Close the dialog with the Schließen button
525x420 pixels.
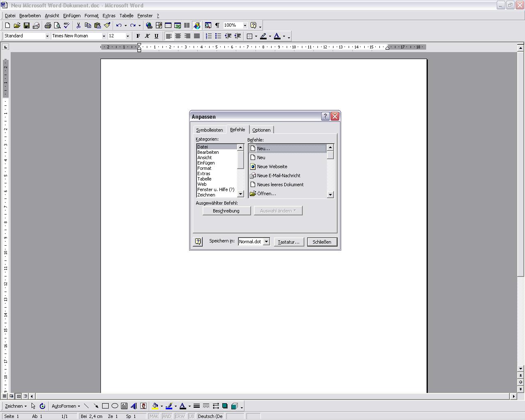(x=322, y=242)
